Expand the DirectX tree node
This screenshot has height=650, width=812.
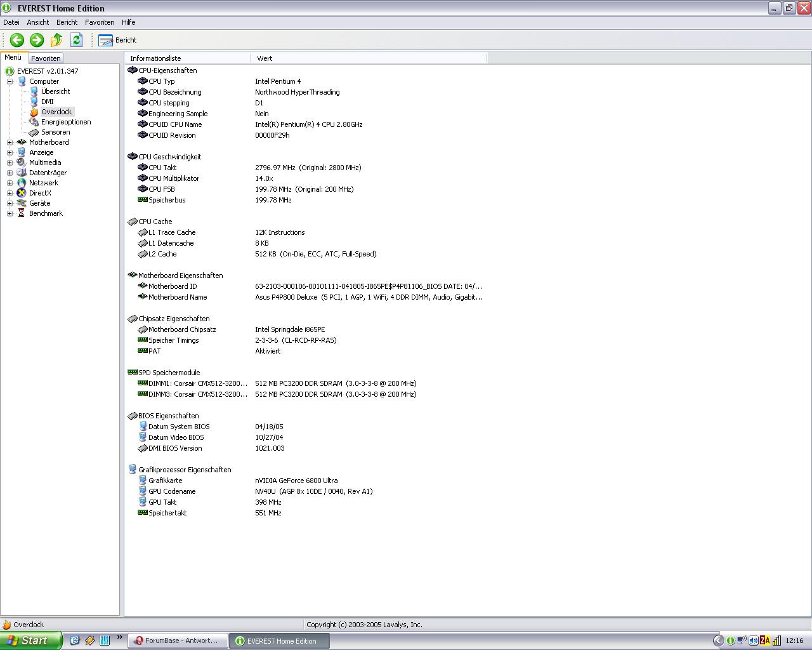(x=10, y=193)
